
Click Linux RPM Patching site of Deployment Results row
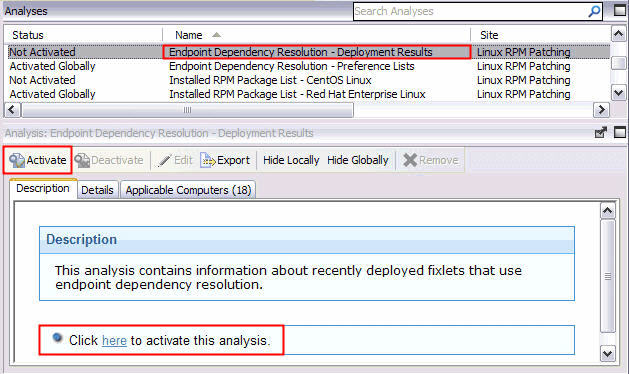click(523, 52)
